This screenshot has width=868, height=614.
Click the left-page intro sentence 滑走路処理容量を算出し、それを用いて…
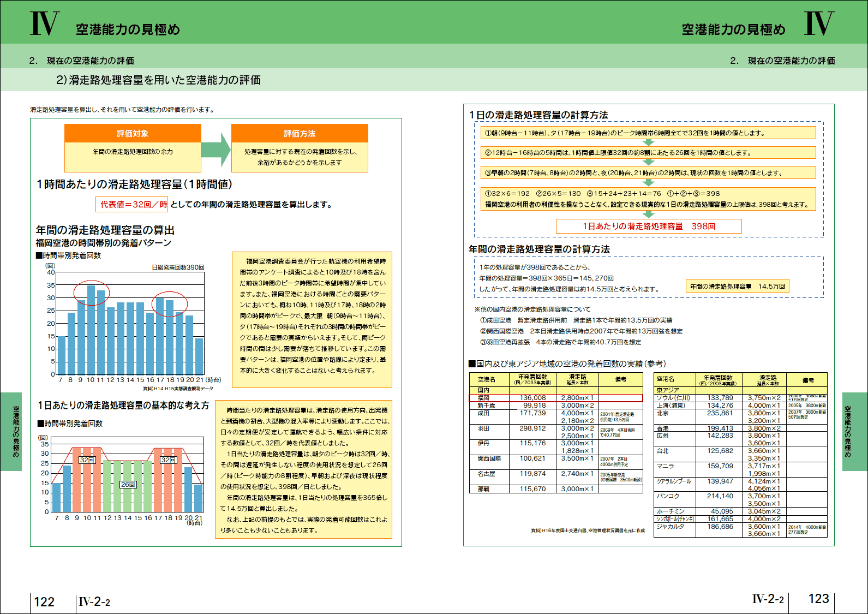click(x=122, y=110)
